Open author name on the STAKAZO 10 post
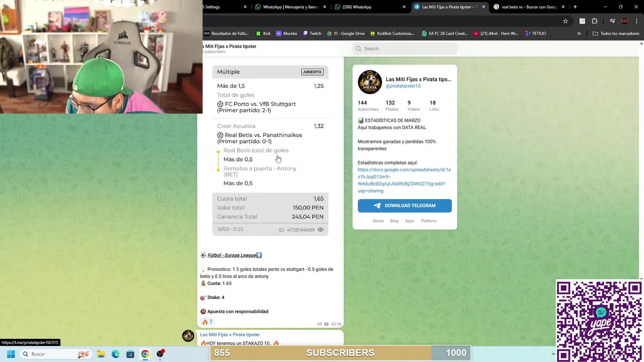 [230, 335]
